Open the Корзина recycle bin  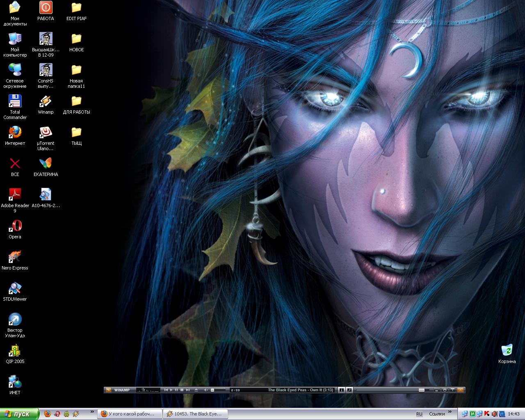point(507,351)
